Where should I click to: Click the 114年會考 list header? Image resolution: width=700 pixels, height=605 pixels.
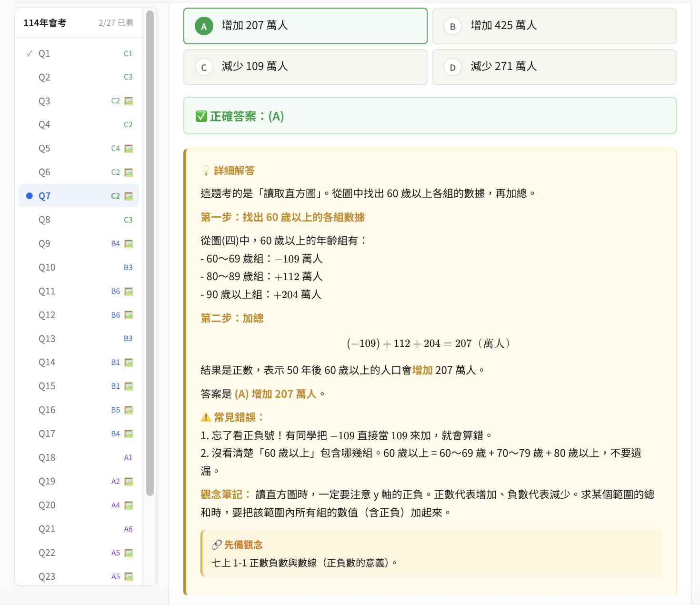click(45, 23)
